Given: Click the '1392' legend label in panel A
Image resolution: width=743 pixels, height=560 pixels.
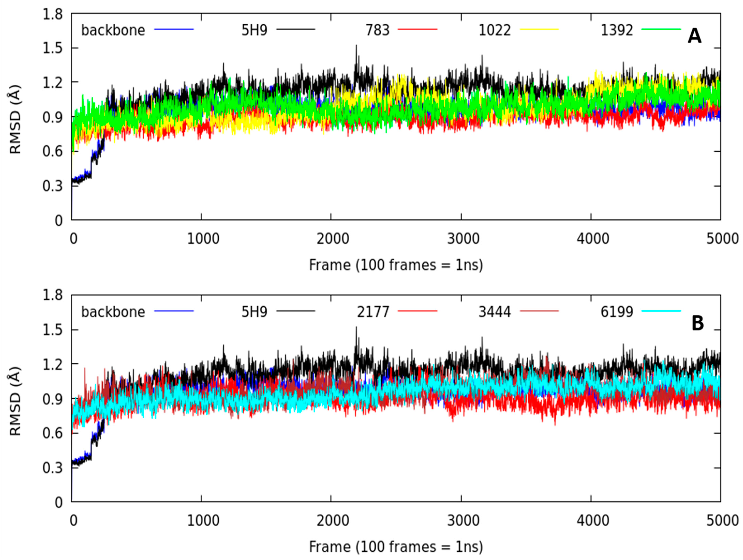Looking at the screenshot, I should (617, 30).
